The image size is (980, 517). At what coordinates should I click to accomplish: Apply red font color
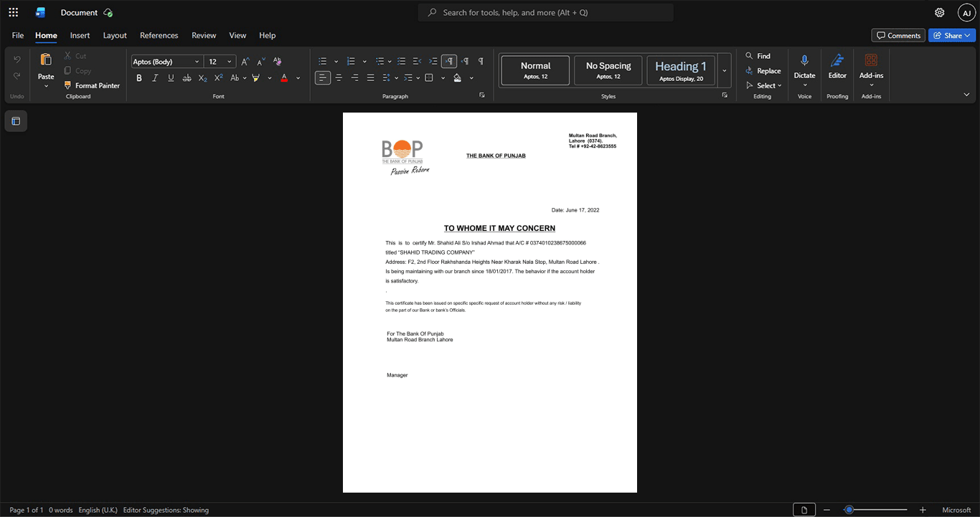(x=284, y=77)
